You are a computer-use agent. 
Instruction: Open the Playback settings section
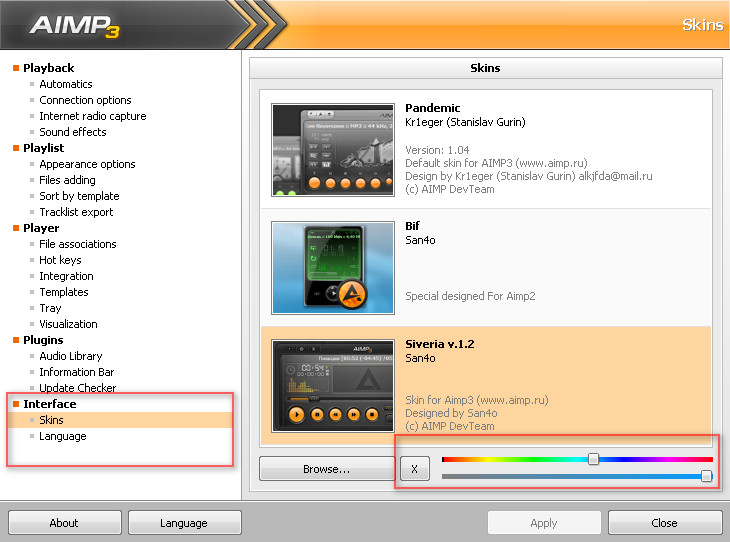[x=48, y=68]
